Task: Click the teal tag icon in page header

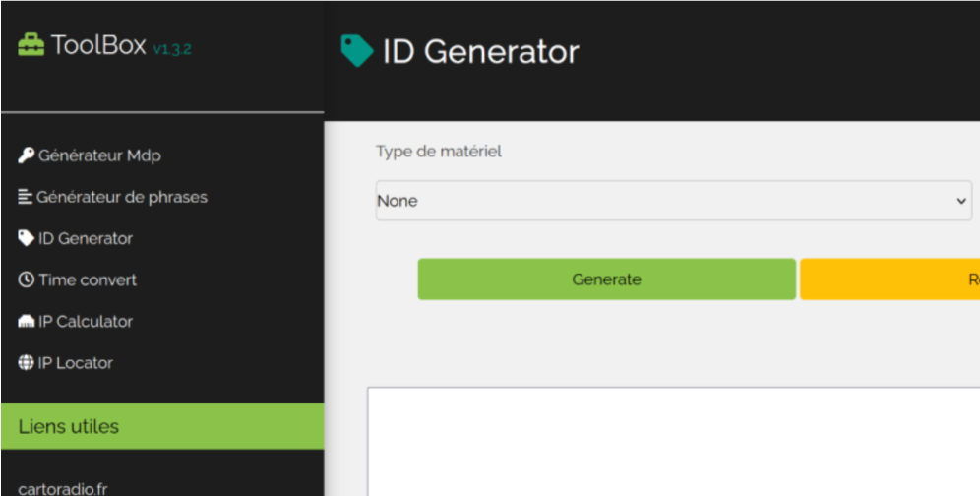Action: [357, 51]
